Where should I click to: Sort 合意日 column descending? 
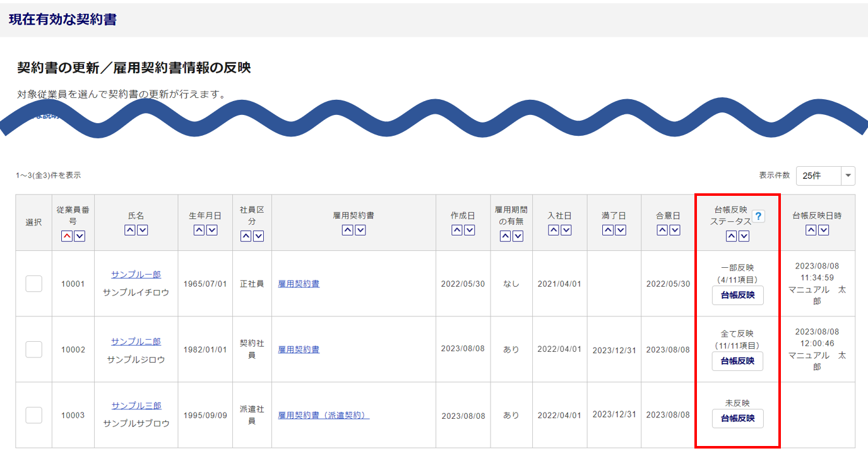tap(674, 231)
